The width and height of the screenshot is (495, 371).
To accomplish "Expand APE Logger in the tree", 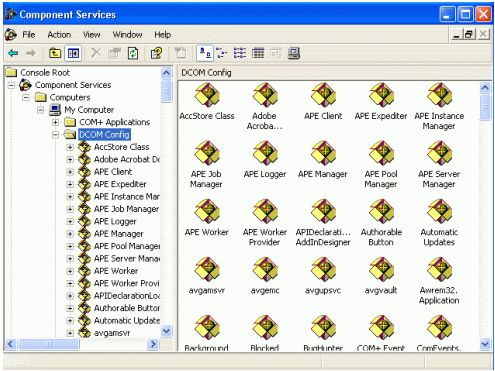I will (x=70, y=221).
